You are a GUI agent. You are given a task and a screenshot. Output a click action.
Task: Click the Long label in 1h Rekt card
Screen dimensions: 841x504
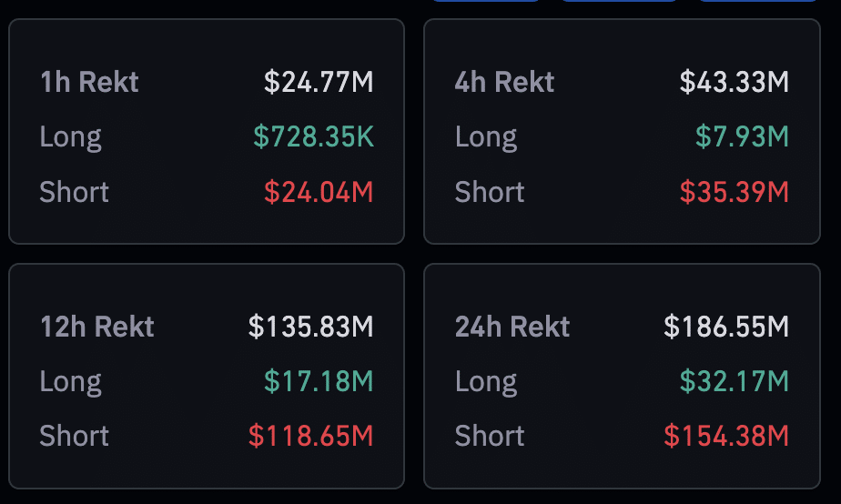(x=70, y=137)
